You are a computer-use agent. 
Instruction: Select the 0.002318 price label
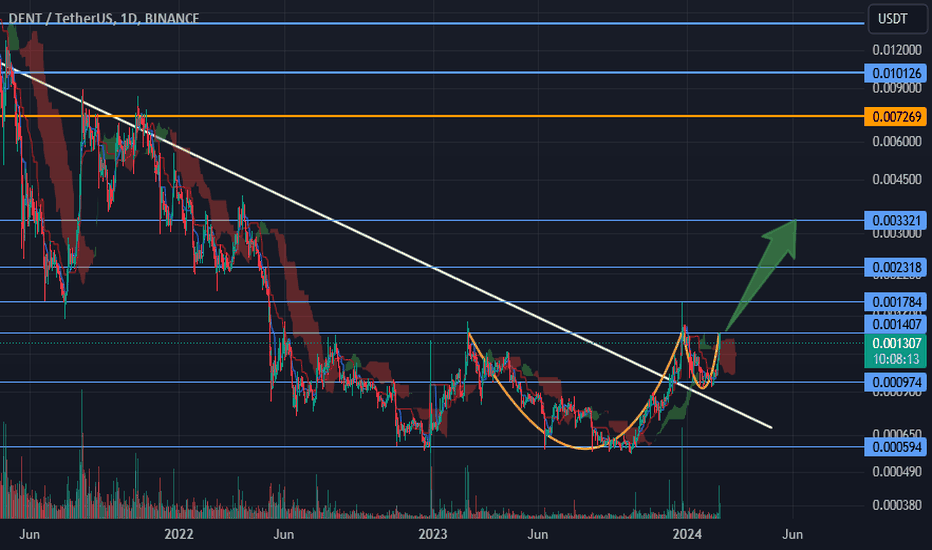coord(895,268)
